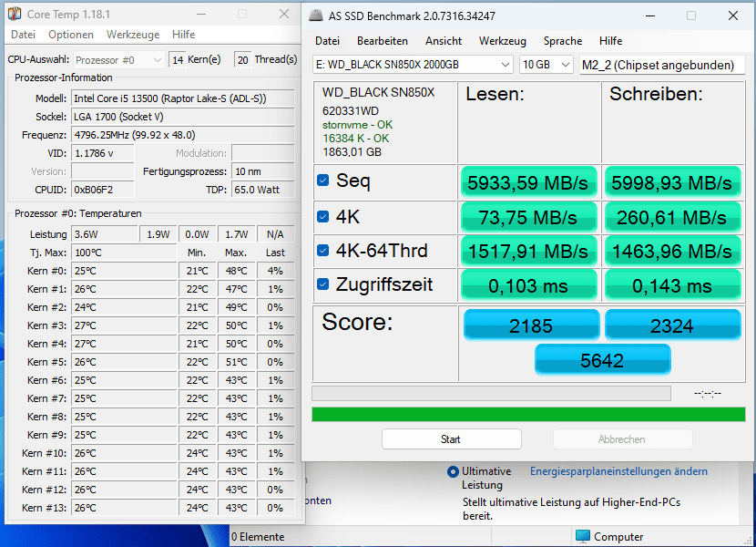Viewport: 756px width, 547px height.
Task: Click the 4K-64Thrd read result 1517,91 MB/s
Action: [528, 251]
